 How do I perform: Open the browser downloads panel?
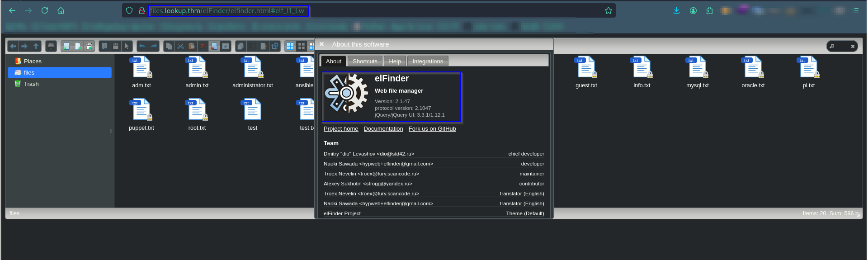tap(677, 10)
